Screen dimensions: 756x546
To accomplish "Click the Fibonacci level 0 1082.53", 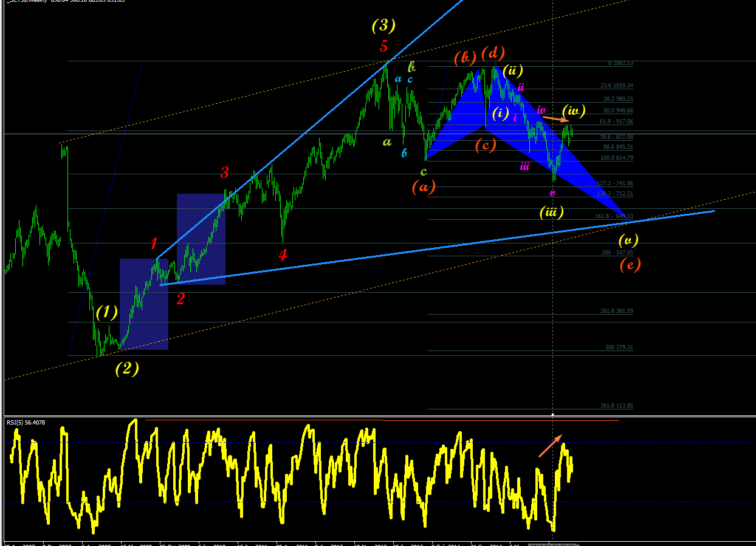I will click(x=620, y=63).
